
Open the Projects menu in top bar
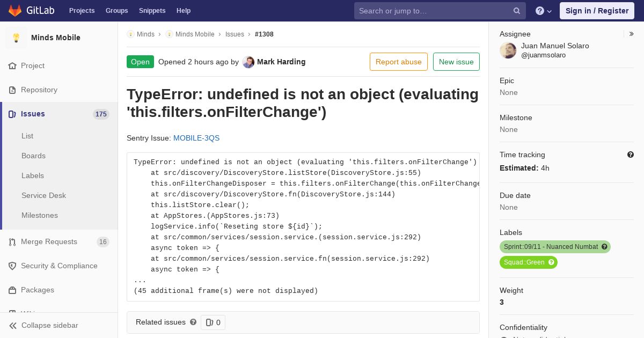click(x=82, y=11)
